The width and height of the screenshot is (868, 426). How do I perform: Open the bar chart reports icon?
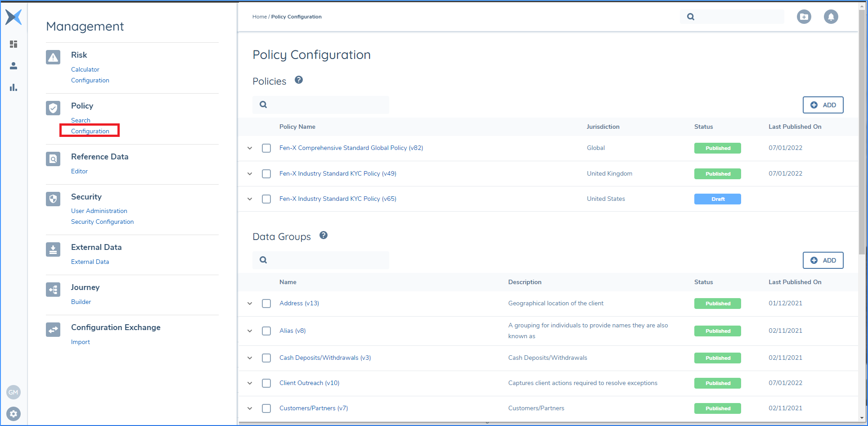click(x=13, y=87)
